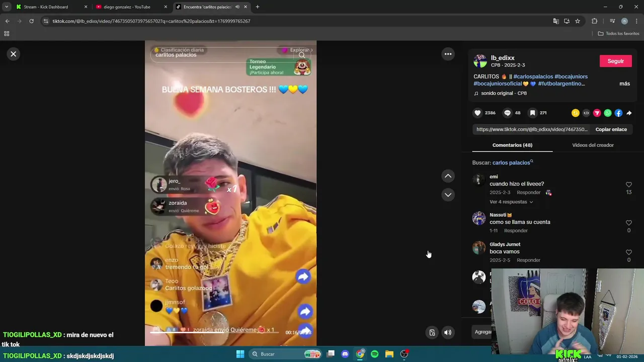Click the video URL link field

[532, 129]
